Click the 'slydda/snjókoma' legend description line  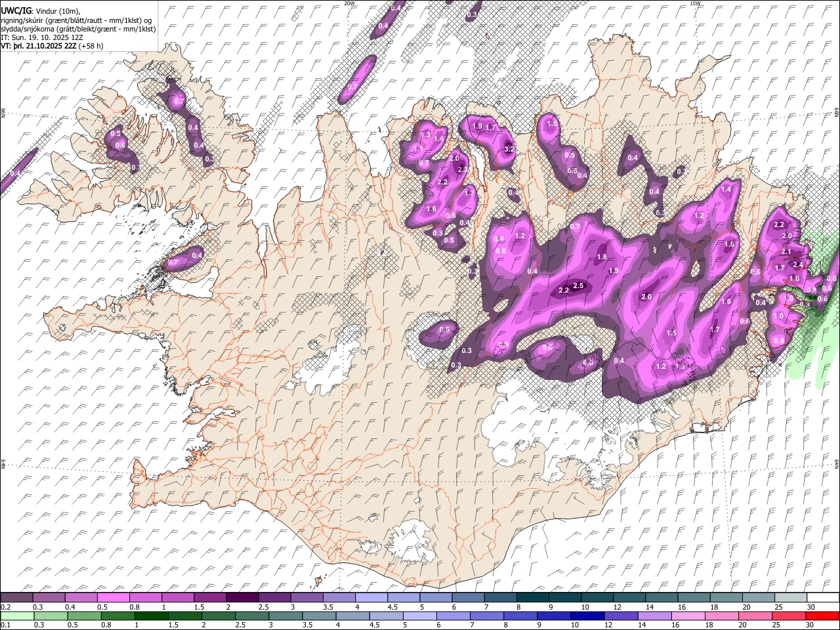78,29
